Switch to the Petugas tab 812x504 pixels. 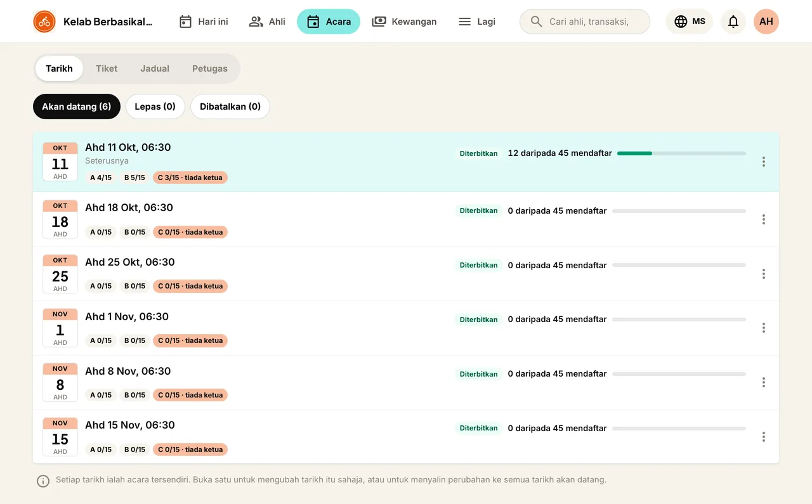point(210,68)
